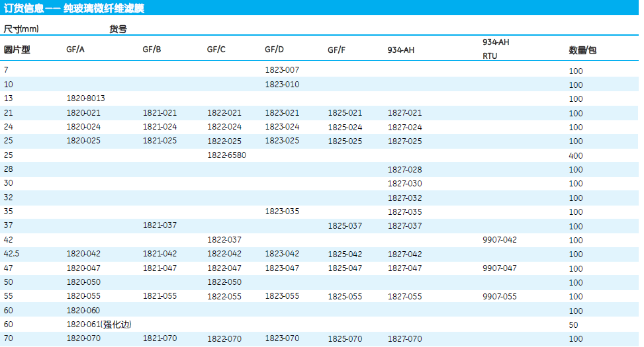This screenshot has height=347, width=644.
Task: Select 934-AH code 1827-035
Action: click(x=405, y=212)
